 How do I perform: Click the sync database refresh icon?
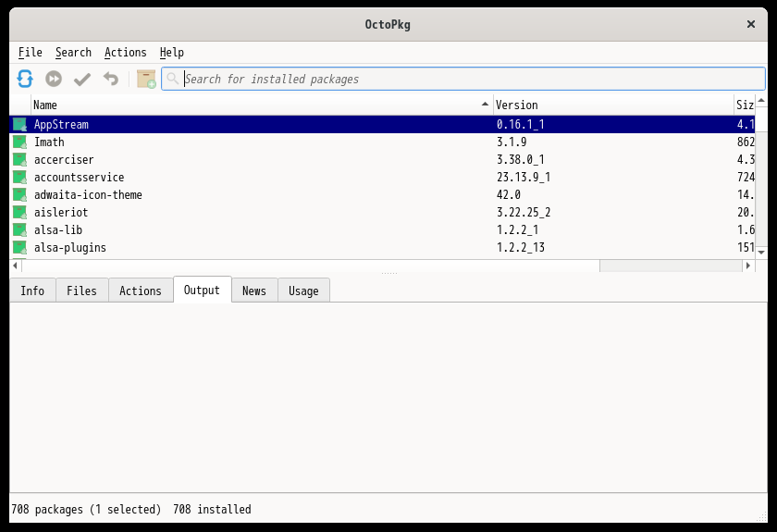(25, 79)
